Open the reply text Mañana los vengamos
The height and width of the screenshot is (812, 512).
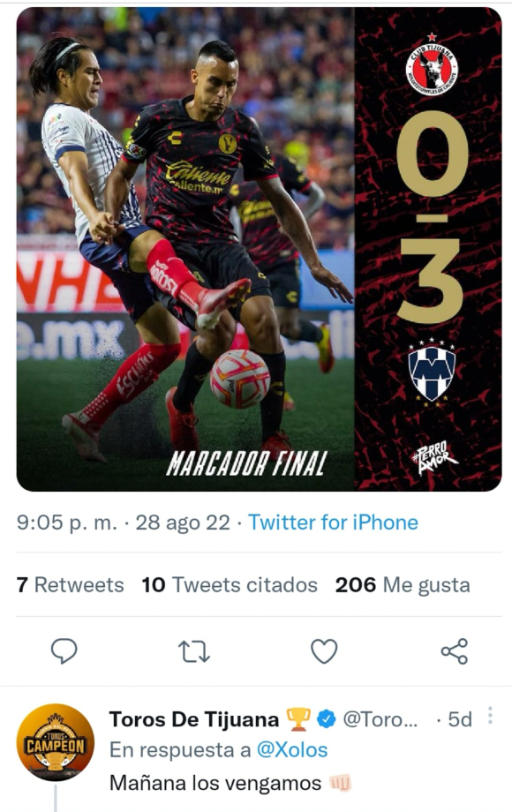215,783
